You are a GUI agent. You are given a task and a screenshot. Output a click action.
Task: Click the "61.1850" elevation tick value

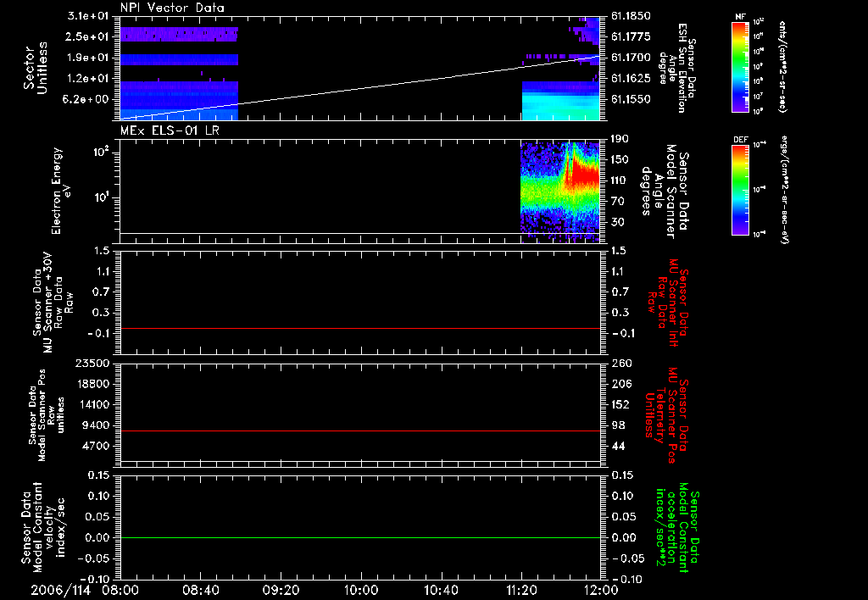[631, 16]
